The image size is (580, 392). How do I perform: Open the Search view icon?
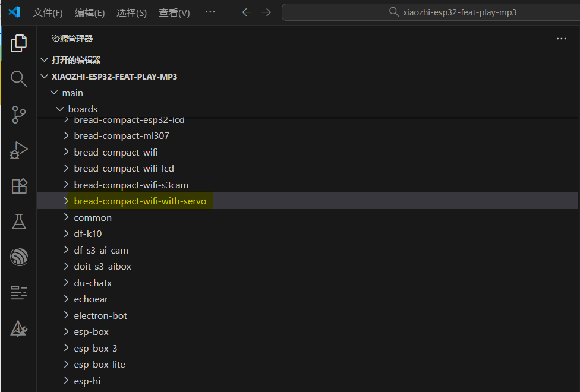[19, 78]
